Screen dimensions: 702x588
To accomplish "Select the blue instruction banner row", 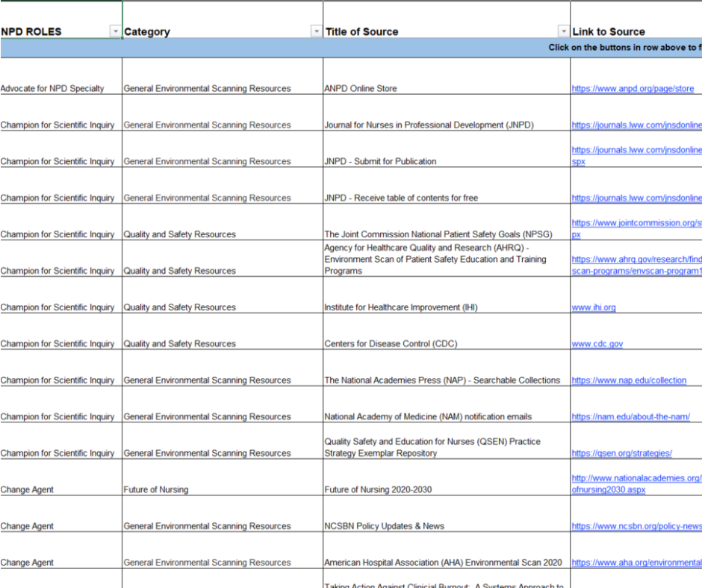I will point(351,48).
